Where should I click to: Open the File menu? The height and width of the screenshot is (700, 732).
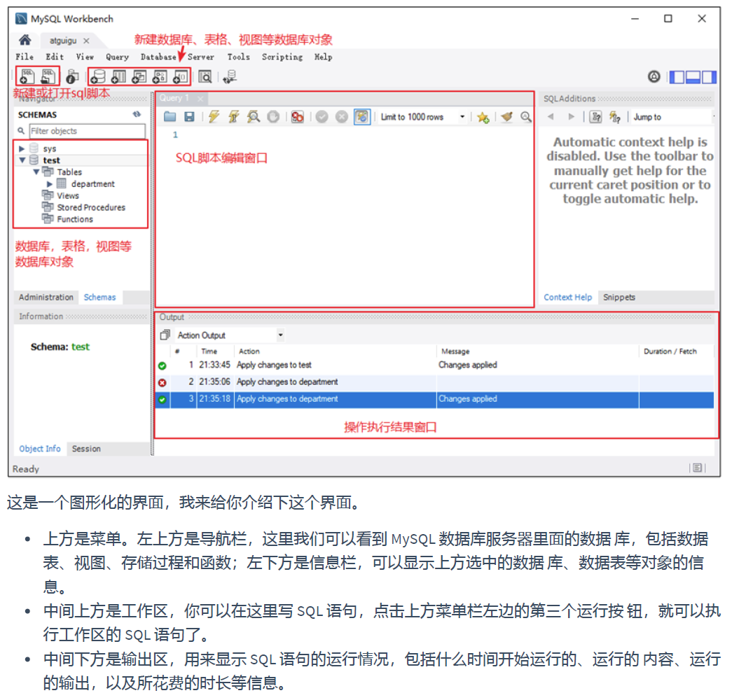pyautogui.click(x=25, y=57)
